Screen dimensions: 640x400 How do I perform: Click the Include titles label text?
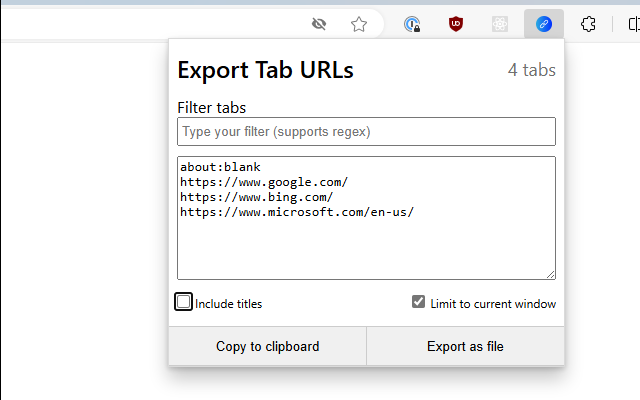point(229,304)
